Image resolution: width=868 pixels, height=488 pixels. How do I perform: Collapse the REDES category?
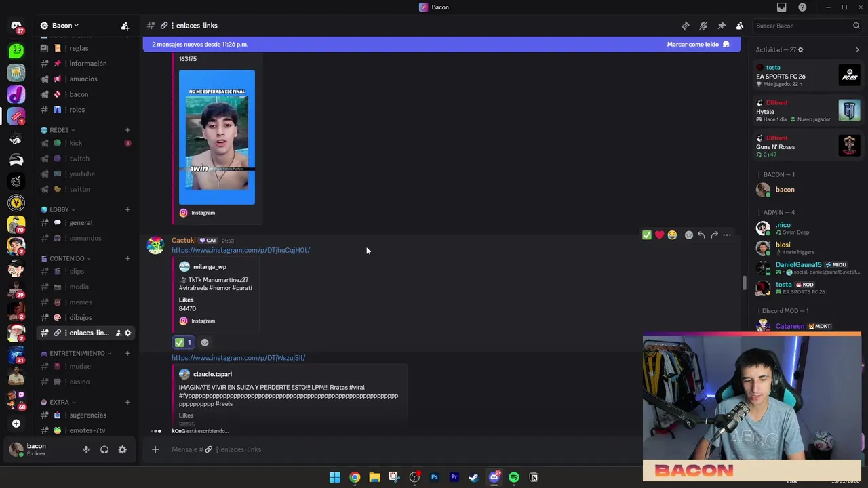pyautogui.click(x=58, y=130)
